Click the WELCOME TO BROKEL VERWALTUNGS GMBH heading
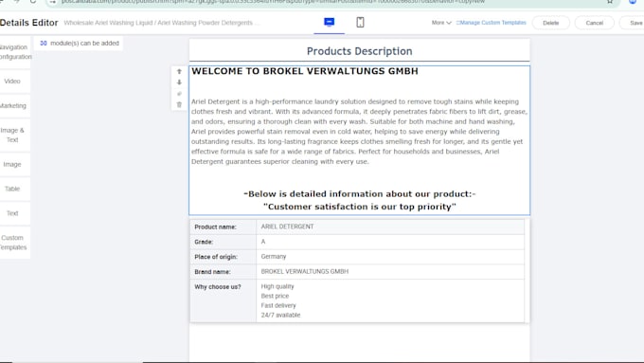Screen dimensions: 644x363 click(305, 71)
